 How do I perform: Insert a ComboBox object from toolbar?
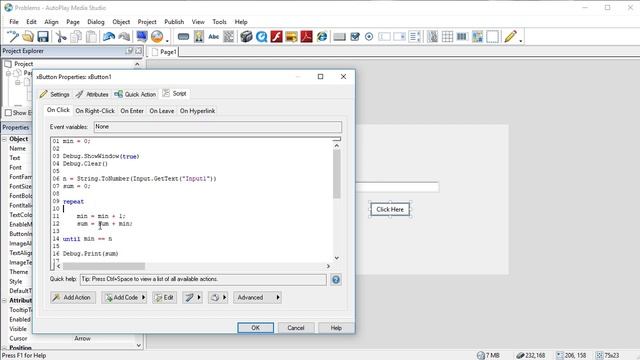pos(399,37)
